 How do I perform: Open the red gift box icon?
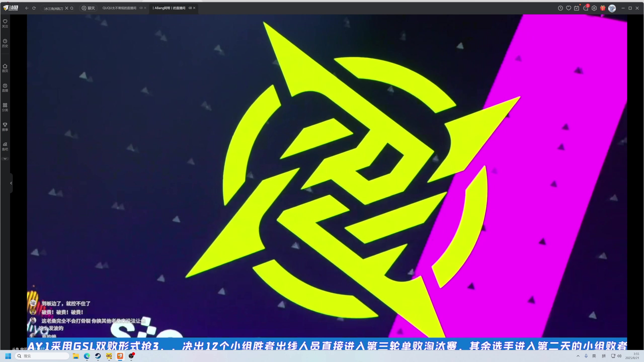(603, 8)
